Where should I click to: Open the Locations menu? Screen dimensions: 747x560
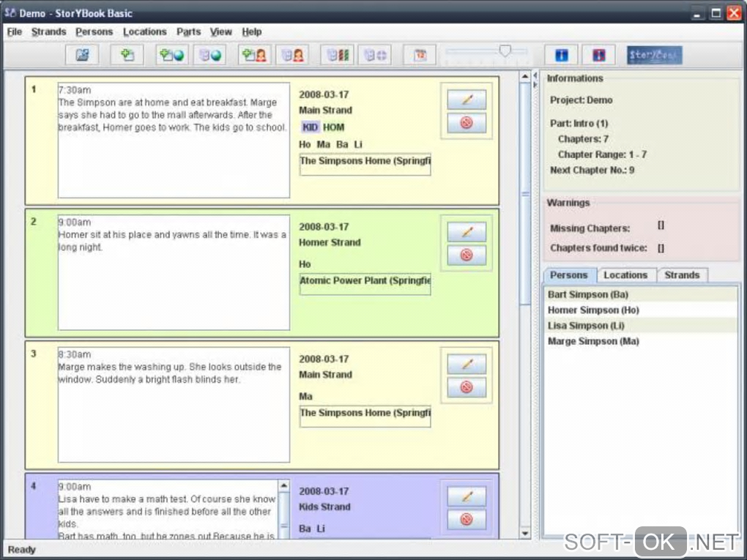point(145,32)
